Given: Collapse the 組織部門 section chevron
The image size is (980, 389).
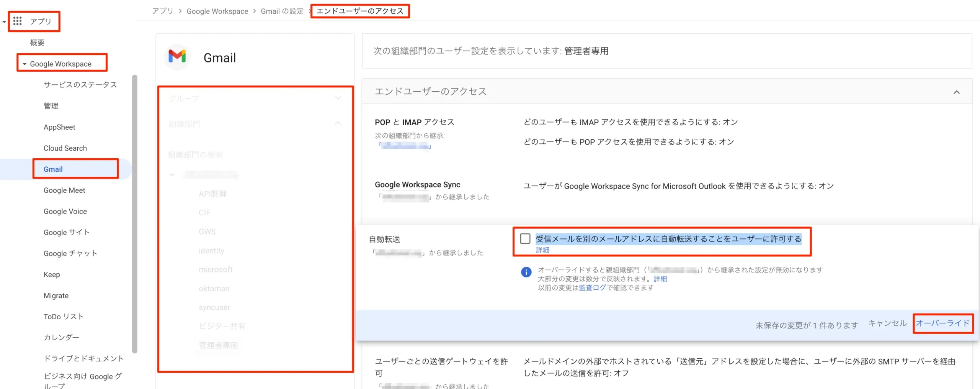Looking at the screenshot, I should coord(338,123).
